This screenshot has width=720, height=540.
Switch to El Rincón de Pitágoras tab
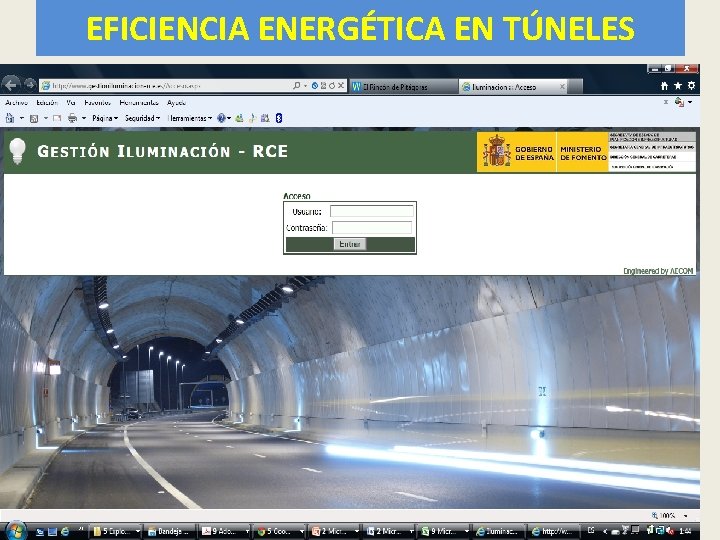pyautogui.click(x=404, y=86)
